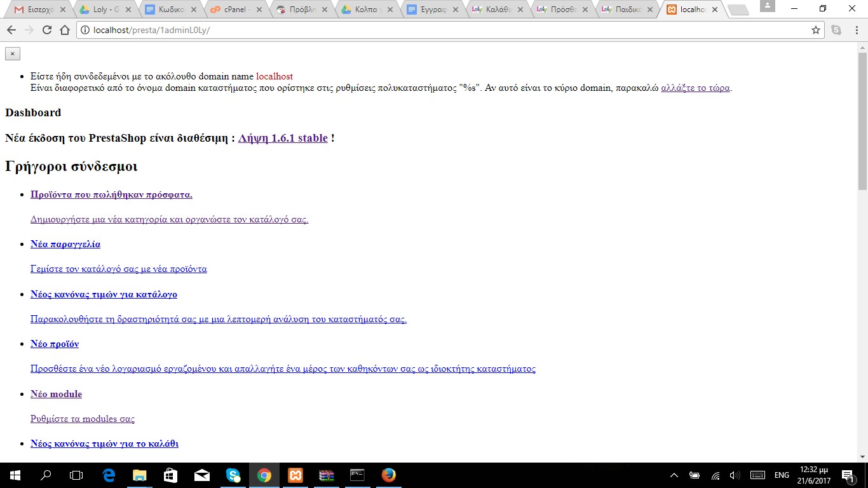Screen dimensions: 868x488
Task: Launch Microsoft Edge from the taskbar
Action: tap(109, 475)
